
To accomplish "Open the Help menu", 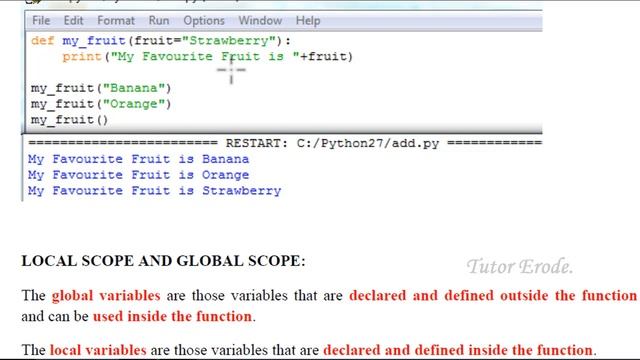I will point(308,20).
